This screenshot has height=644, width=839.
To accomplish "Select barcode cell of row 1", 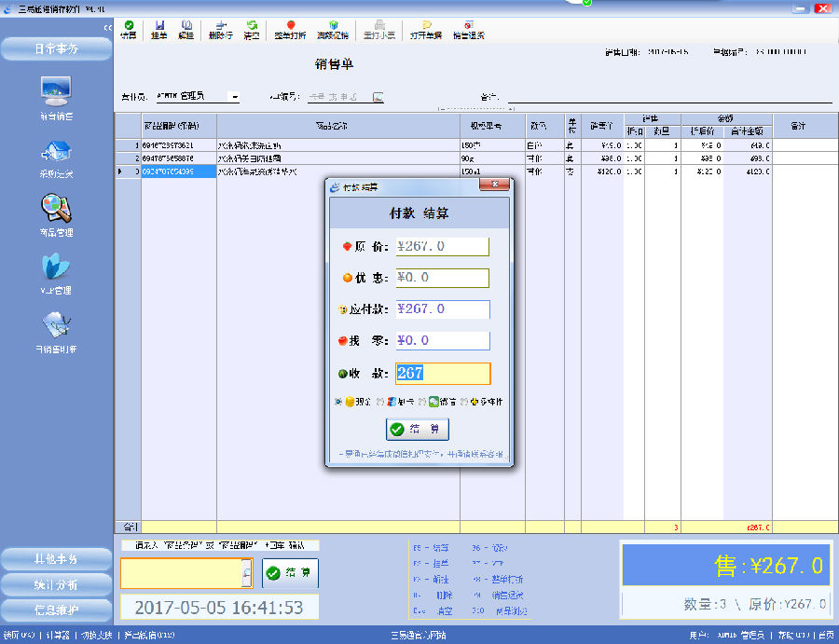I will 179,145.
